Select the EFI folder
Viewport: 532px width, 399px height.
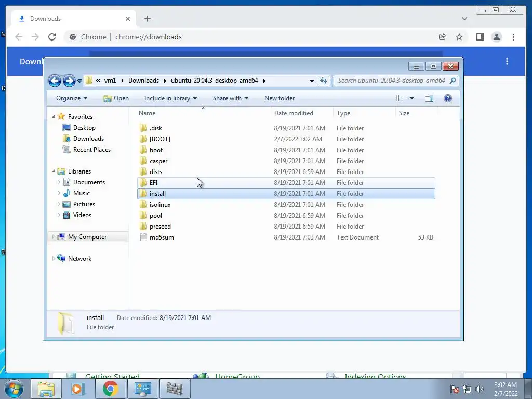pyautogui.click(x=286, y=182)
